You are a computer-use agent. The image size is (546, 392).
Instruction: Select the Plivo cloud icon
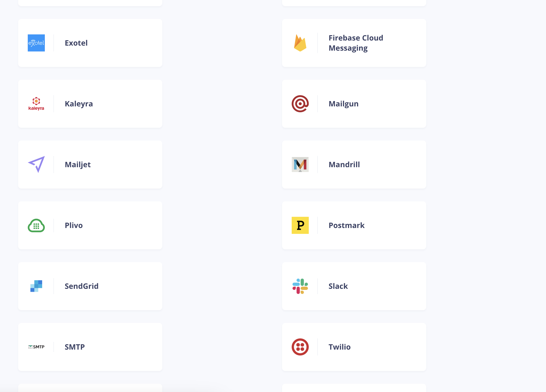(36, 225)
